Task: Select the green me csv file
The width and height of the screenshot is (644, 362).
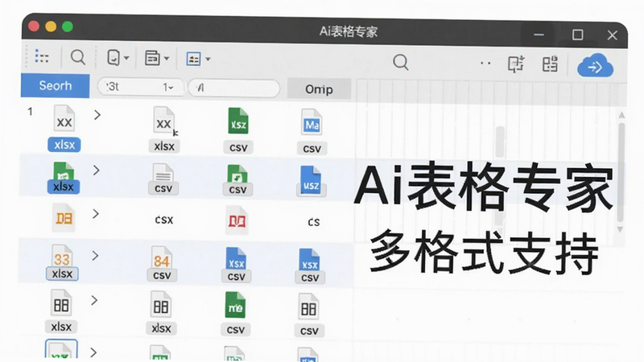Action: (x=235, y=314)
